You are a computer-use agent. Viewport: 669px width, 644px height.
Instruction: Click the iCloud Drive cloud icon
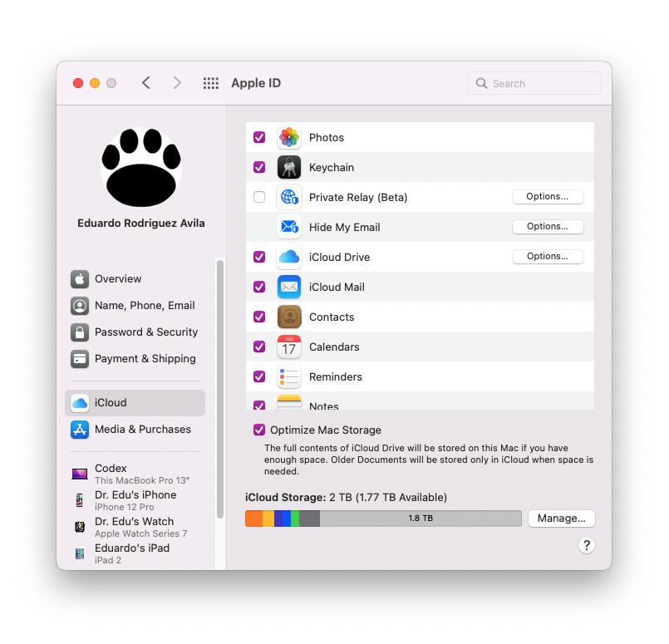[x=288, y=258]
